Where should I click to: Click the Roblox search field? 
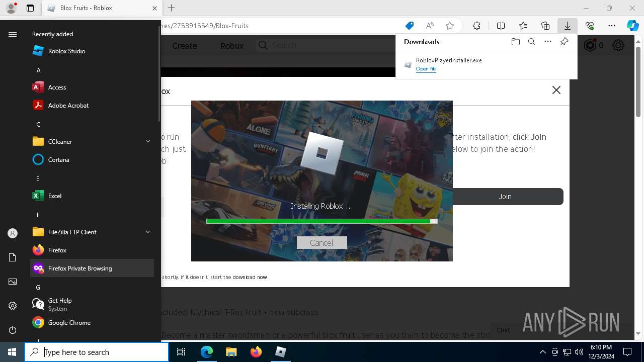tap(325, 45)
